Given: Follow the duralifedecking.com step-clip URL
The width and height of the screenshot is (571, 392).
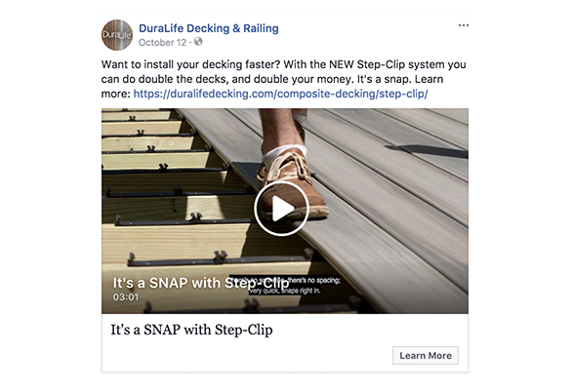Looking at the screenshot, I should pyautogui.click(x=280, y=94).
